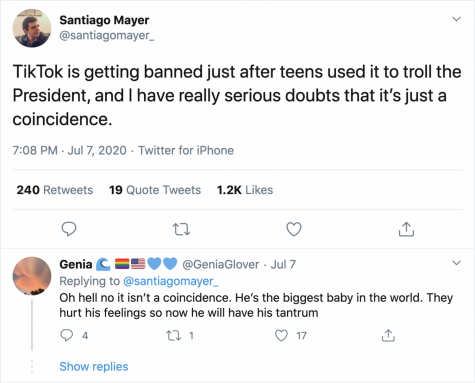This screenshot has width=475, height=383.
Task: Open the Santiago Mayer display name
Action: coord(104,20)
